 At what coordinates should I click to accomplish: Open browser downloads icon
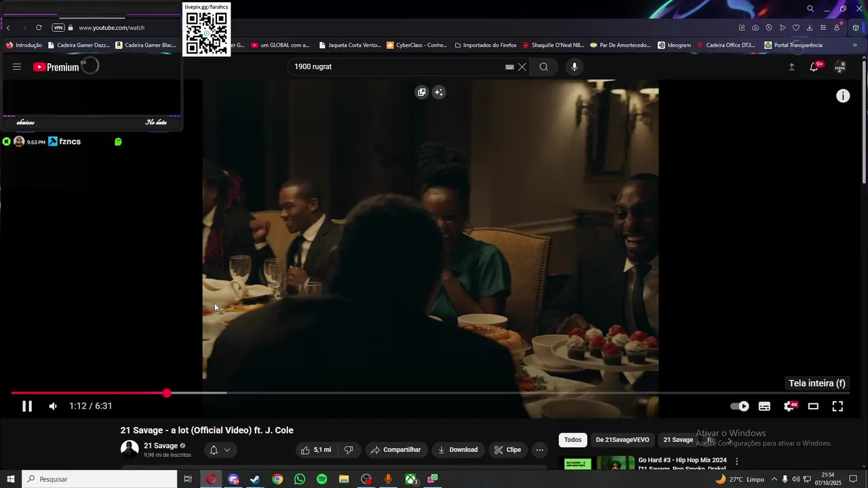810,28
